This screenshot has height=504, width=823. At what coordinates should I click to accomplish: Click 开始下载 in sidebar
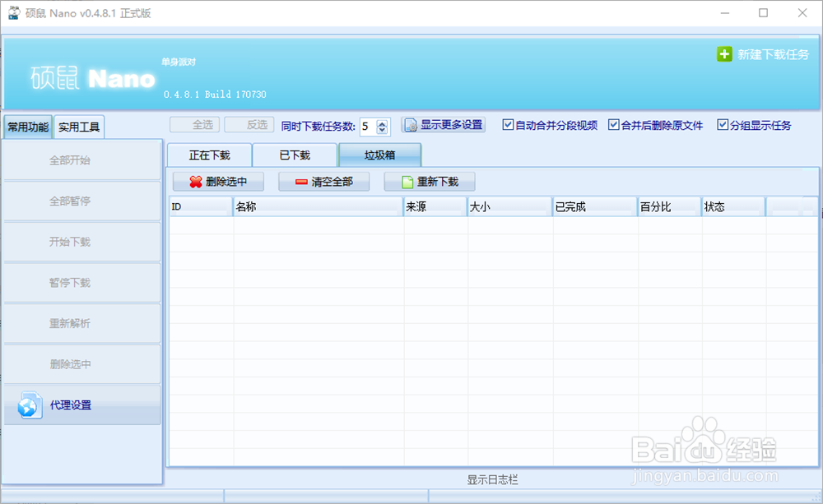point(81,242)
